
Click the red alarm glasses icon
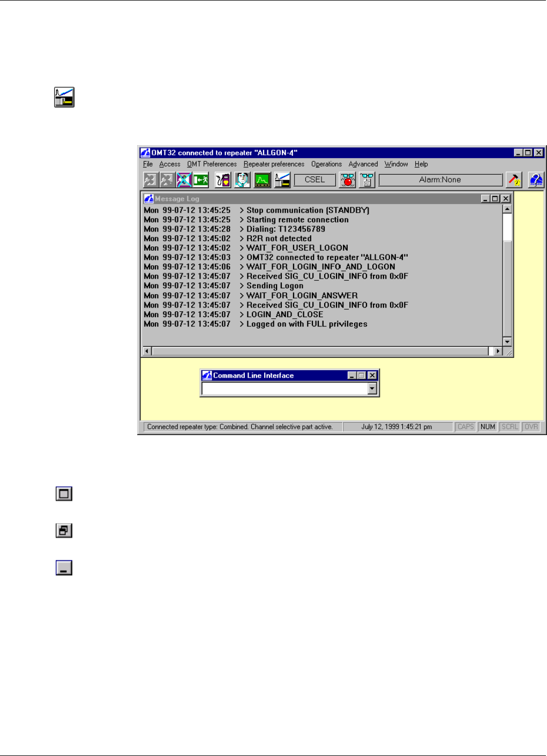pos(347,180)
